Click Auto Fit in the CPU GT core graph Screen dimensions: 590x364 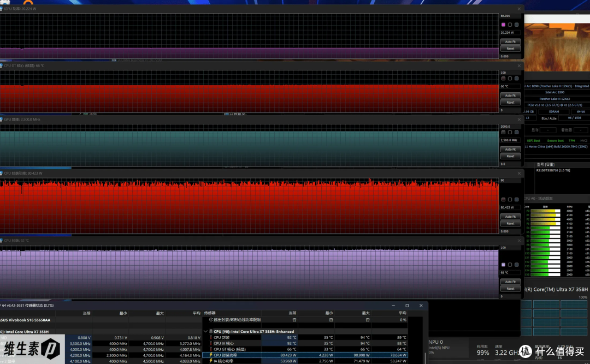(510, 96)
